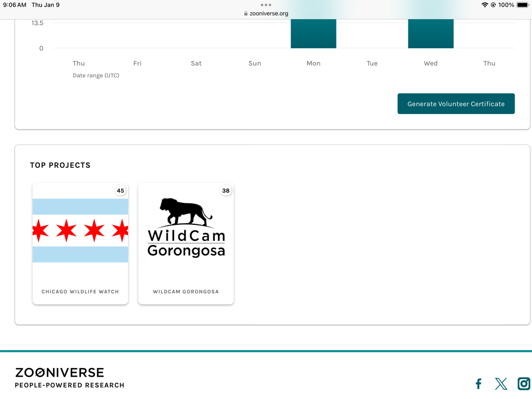Click the Date range (UTC) text
The height and width of the screenshot is (399, 532).
[x=96, y=76]
